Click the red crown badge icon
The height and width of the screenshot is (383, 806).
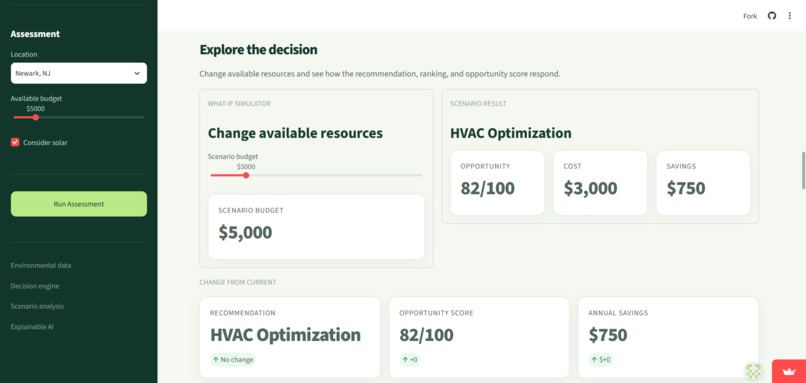789,371
